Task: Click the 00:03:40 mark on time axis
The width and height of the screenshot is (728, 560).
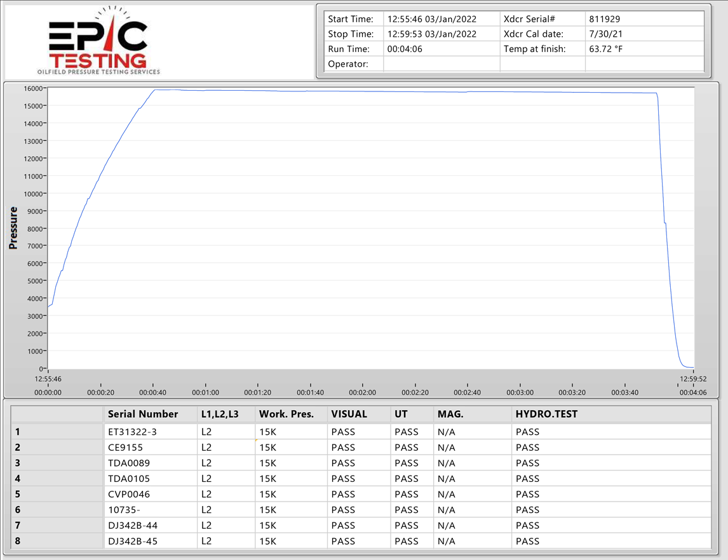Action: tap(625, 392)
